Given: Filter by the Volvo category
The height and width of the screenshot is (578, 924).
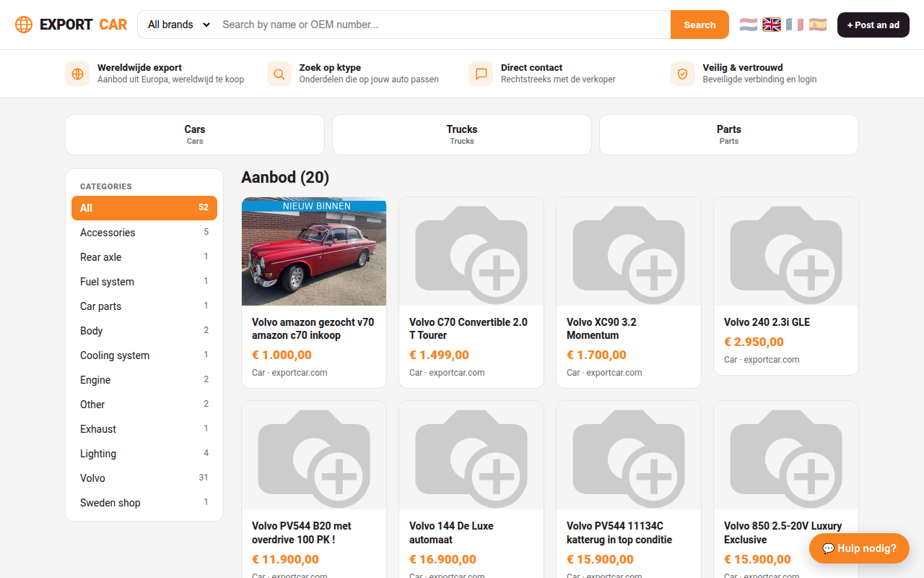Looking at the screenshot, I should [x=144, y=478].
